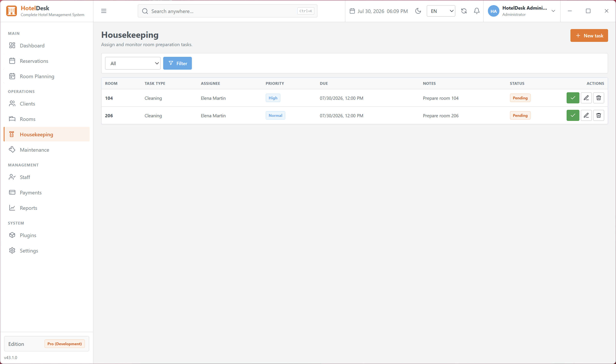This screenshot has height=364, width=616.
Task: Click the date Jul 30, 2026 06:09 PM
Action: 382,11
